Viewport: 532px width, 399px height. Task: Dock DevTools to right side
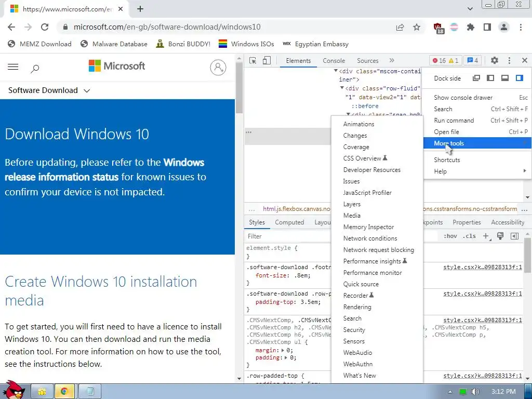(520, 78)
